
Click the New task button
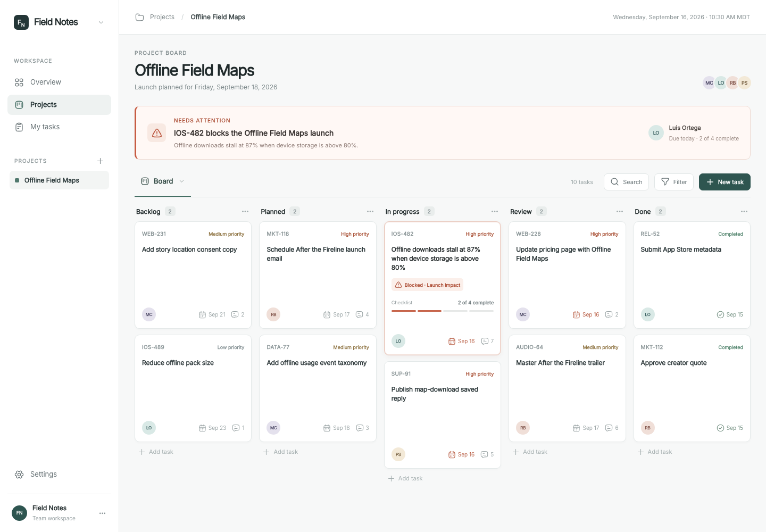click(x=725, y=182)
